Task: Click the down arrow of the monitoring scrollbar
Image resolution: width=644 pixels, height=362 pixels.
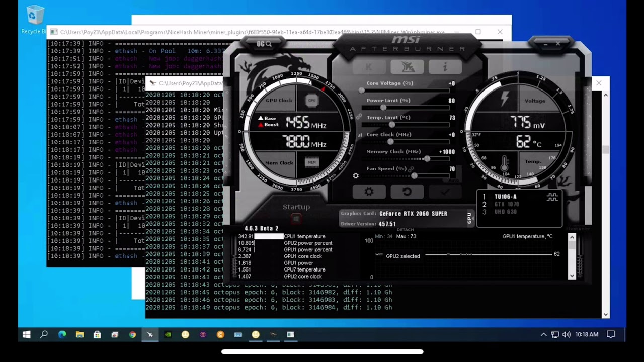Action: 572,276
